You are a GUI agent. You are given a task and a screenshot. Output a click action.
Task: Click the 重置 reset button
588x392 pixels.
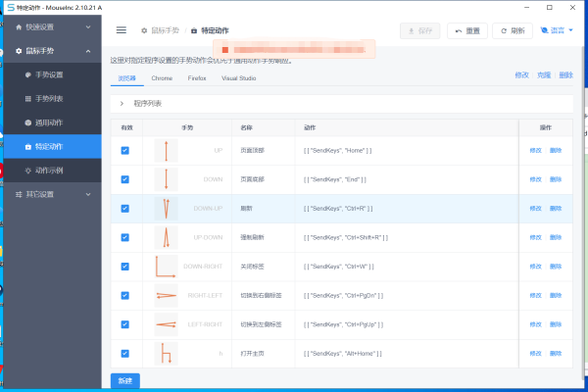click(467, 30)
